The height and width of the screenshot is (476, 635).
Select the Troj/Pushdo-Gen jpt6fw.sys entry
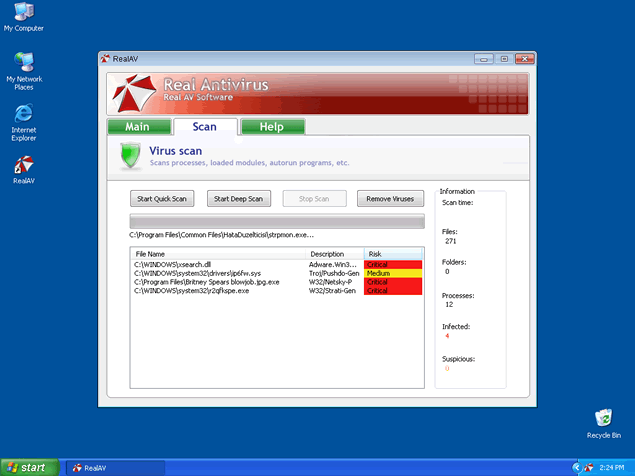coord(218,273)
